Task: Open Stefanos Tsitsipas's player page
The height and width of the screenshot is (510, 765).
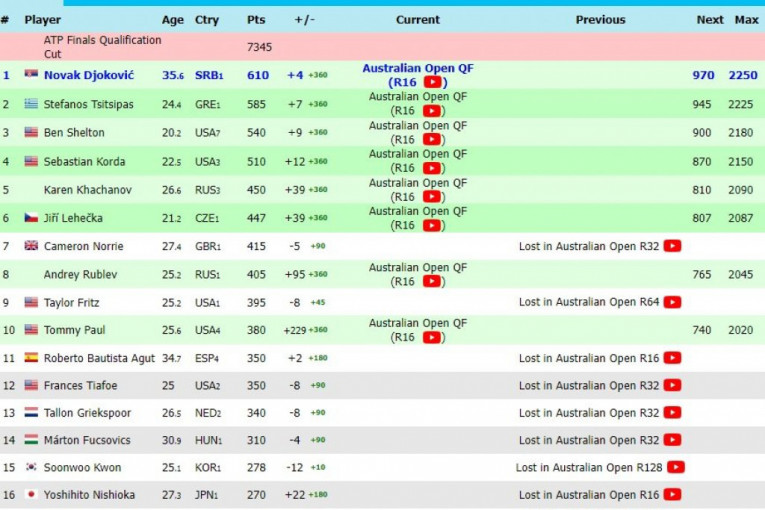Action: click(x=86, y=104)
